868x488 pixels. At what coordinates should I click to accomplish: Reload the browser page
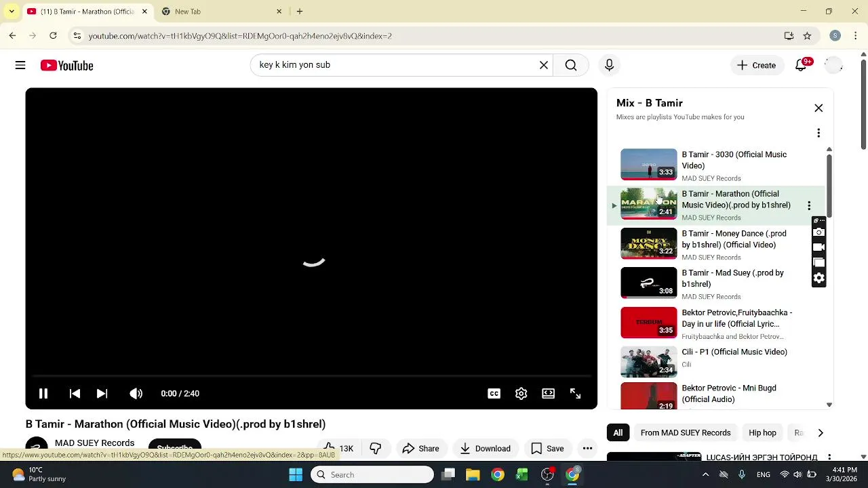53,35
